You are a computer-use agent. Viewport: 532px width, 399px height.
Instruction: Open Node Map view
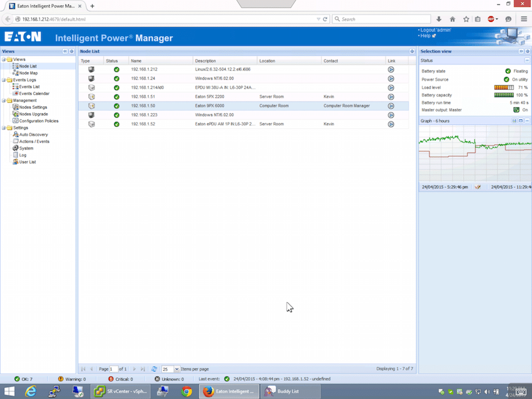(28, 73)
